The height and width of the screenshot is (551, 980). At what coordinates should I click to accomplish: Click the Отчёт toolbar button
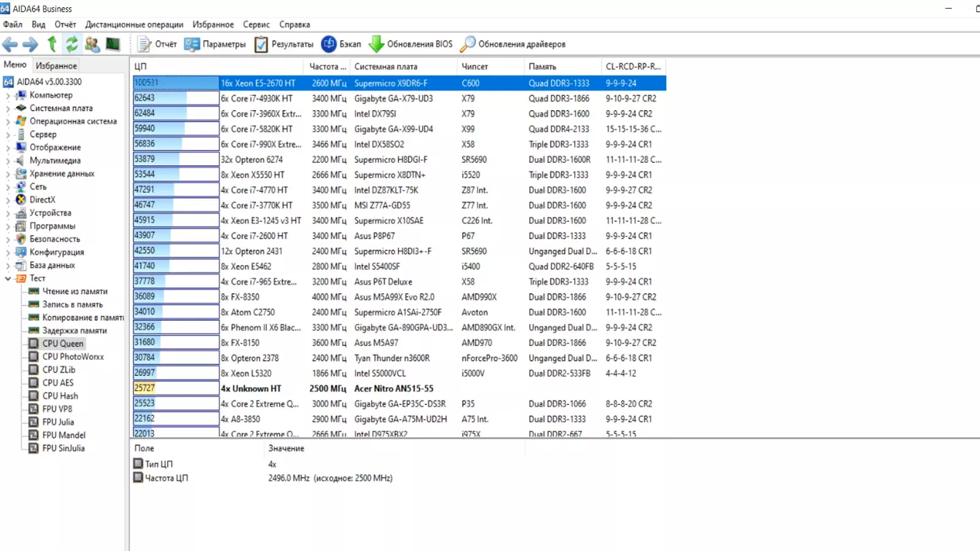point(157,44)
